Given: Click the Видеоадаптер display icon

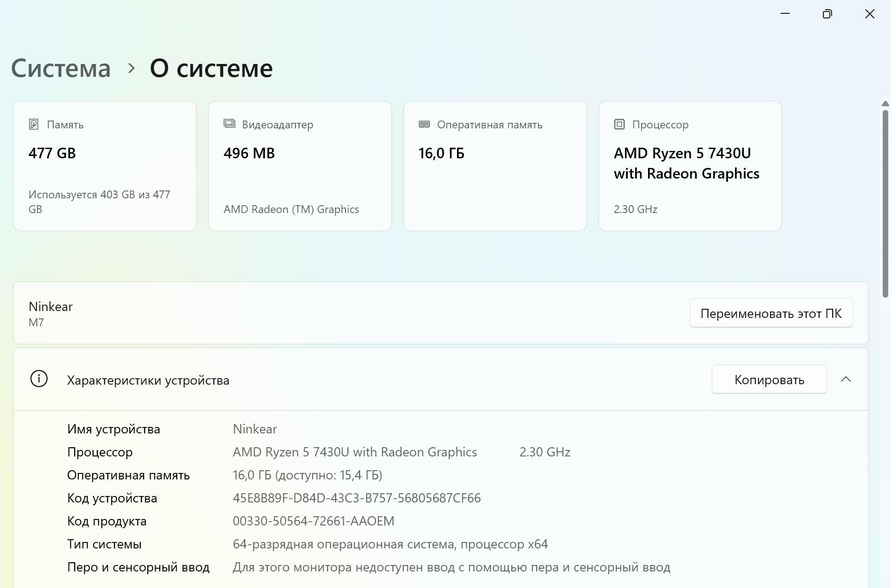Looking at the screenshot, I should (229, 123).
